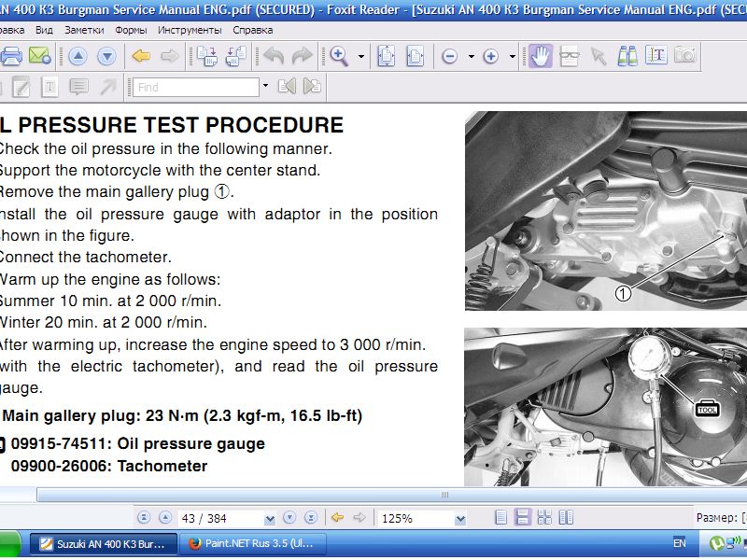Click the Find Previous icon
The image size is (747, 560).
click(287, 86)
